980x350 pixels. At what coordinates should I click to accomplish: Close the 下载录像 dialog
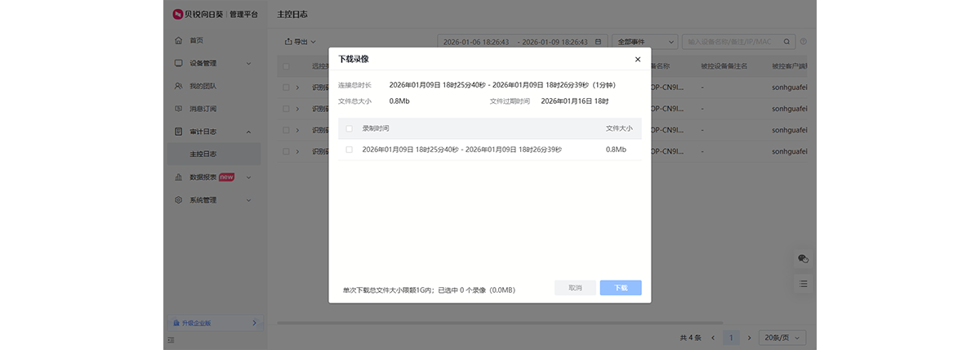[638, 59]
